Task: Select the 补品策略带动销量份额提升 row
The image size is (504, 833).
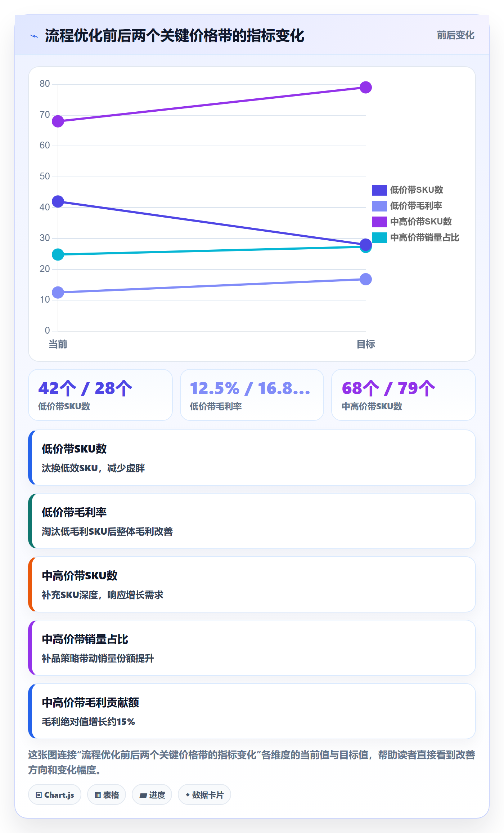Action: tap(252, 648)
